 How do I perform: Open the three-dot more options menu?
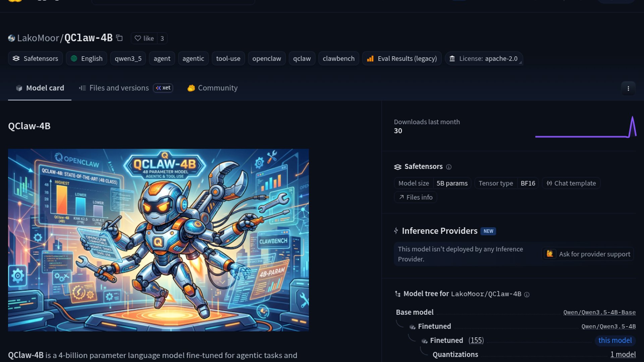pyautogui.click(x=628, y=88)
